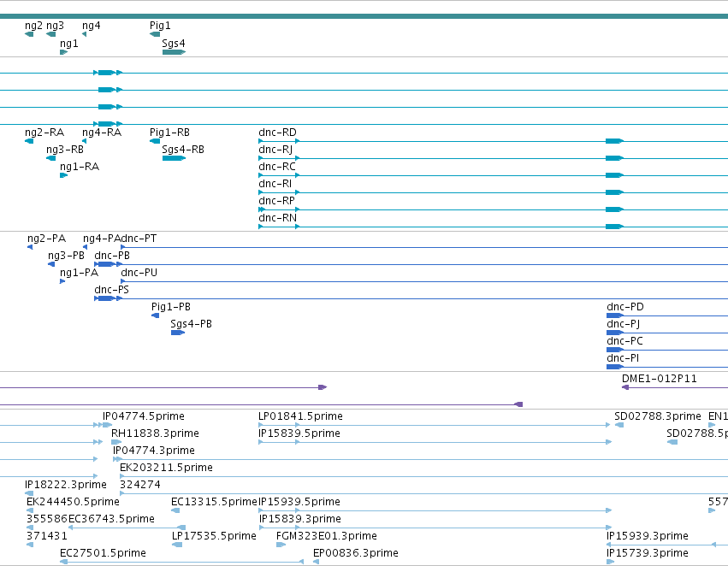Click the 371431 feature label
Image resolution: width=728 pixels, height=566 pixels.
click(x=47, y=536)
